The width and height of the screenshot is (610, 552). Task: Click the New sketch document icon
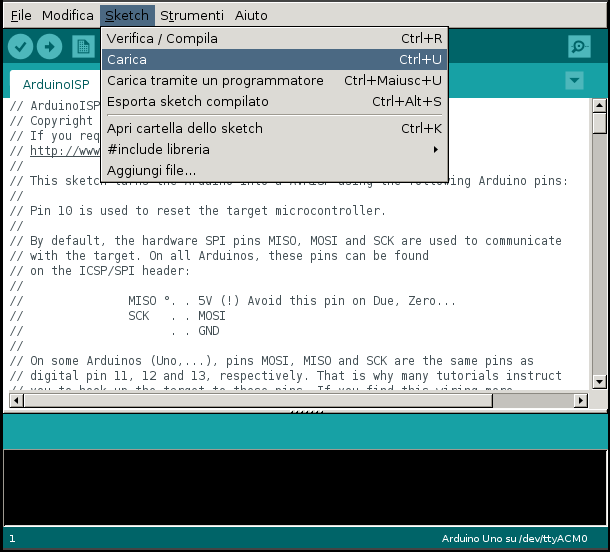coord(83,47)
